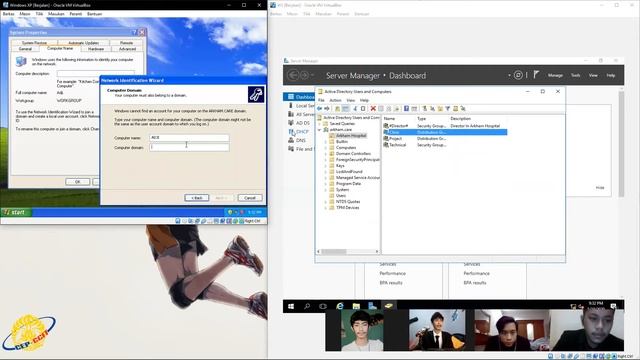Click Cancel in Network Identification Wizard
This screenshot has width=640, height=360.
(250, 198)
